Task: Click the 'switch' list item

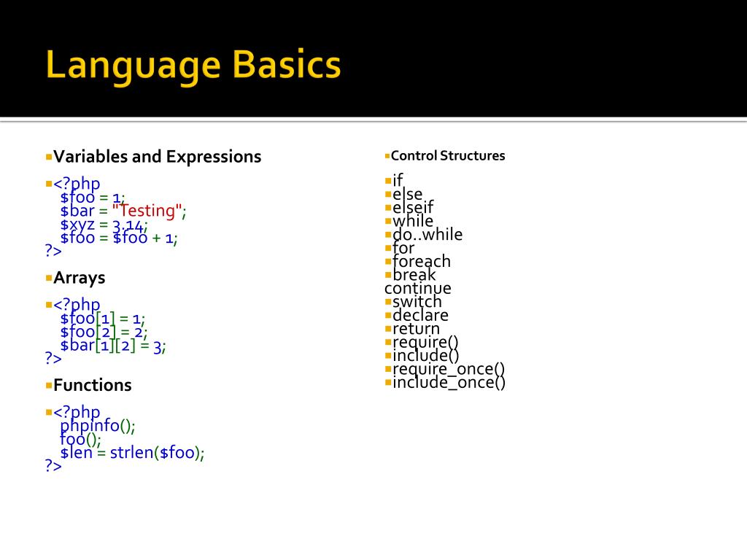Action: pos(417,302)
